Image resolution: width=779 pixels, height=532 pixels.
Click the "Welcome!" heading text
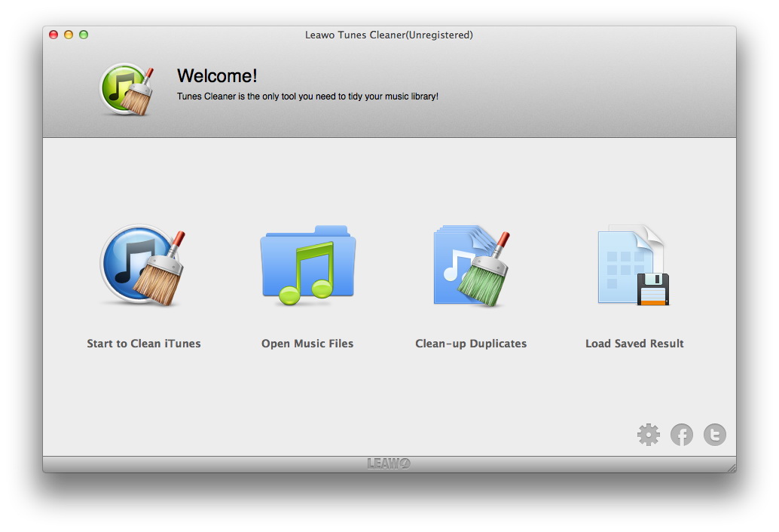click(217, 75)
